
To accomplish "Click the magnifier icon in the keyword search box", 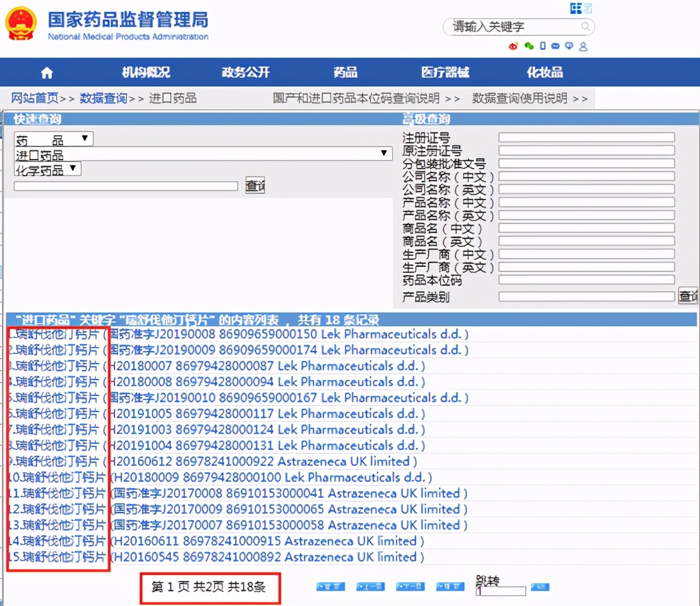I will click(586, 27).
